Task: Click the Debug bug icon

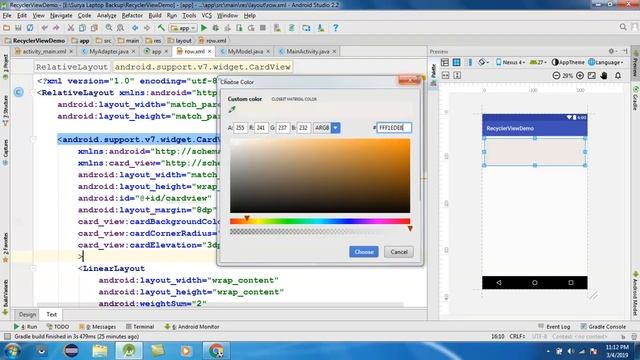Action: 216,28
